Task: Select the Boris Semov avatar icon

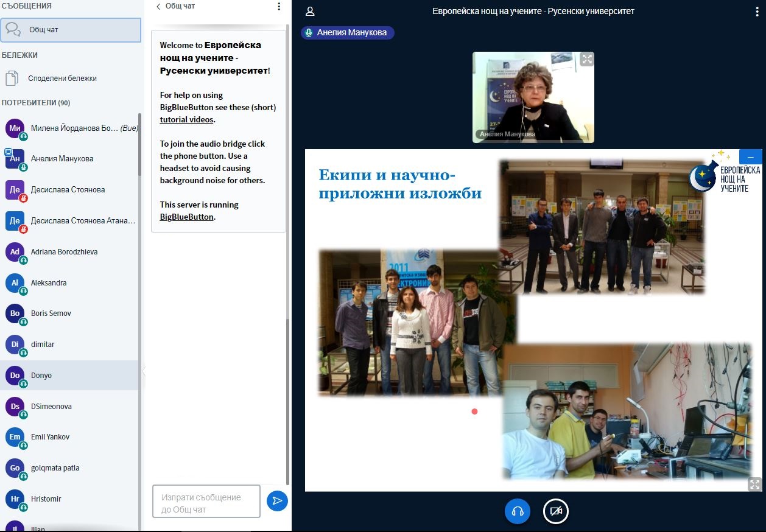Action: (x=15, y=313)
